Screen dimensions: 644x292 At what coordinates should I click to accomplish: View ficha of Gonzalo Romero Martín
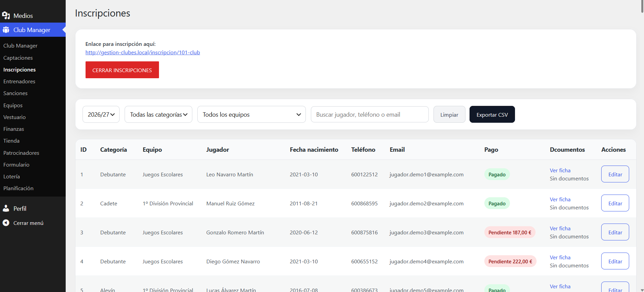tap(560, 228)
